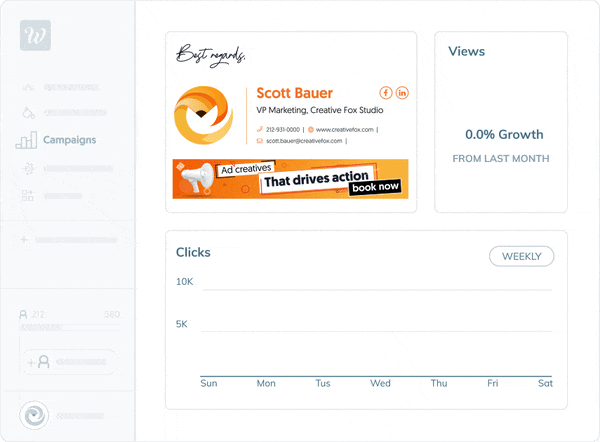Open the www.creativefox.com link
Screen dimensions: 600x442
tap(345, 130)
